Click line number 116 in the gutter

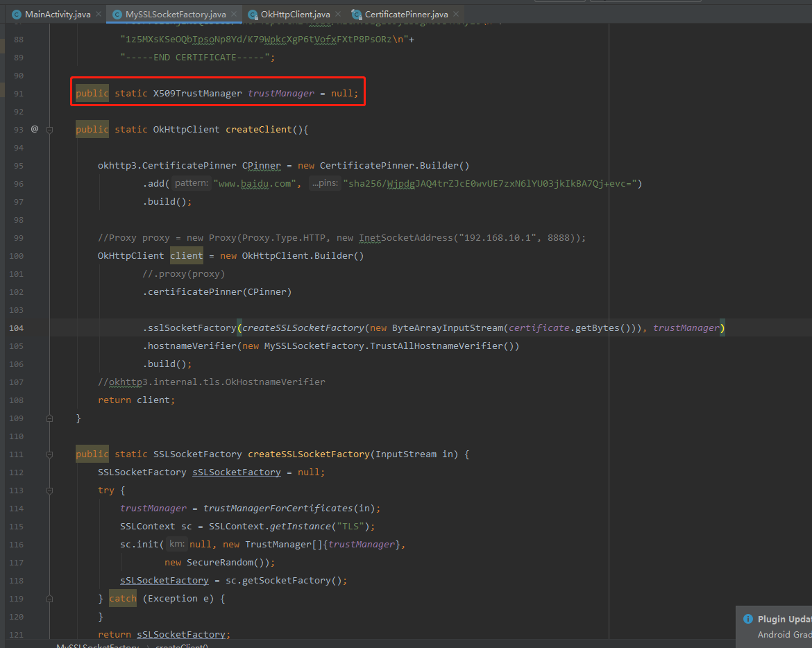click(x=16, y=545)
